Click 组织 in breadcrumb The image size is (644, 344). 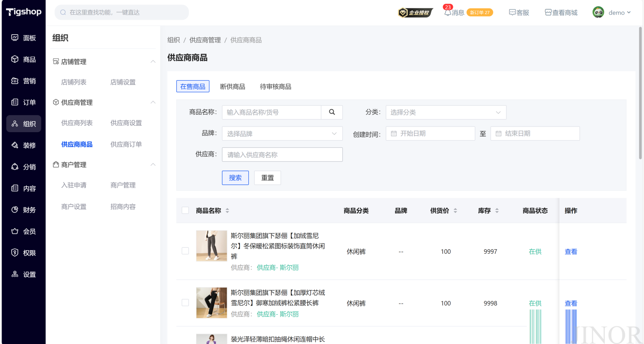pos(173,40)
